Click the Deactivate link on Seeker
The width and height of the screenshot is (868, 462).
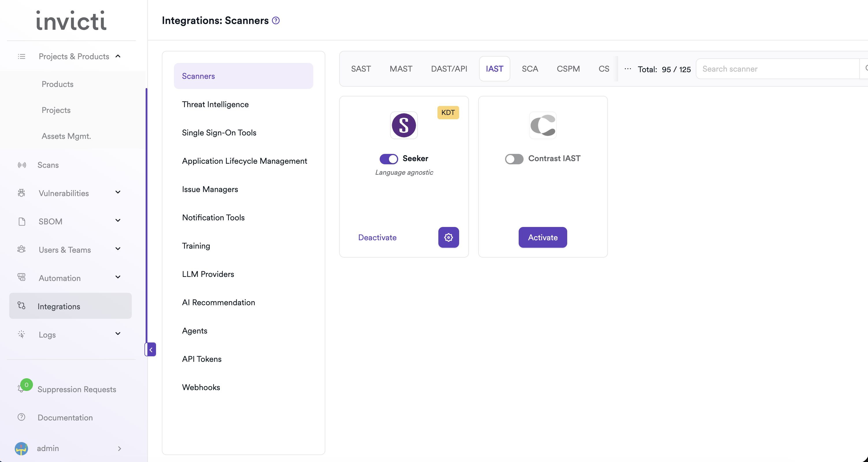[377, 237]
